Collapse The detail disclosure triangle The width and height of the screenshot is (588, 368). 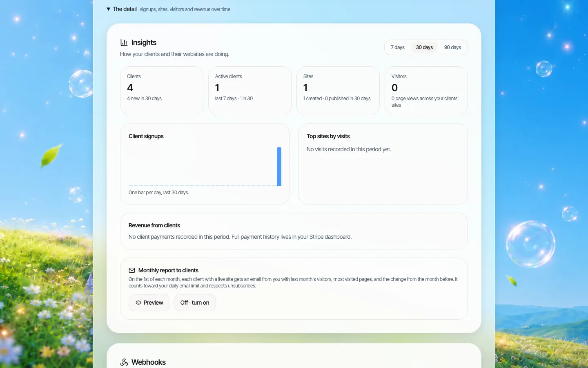pyautogui.click(x=108, y=9)
